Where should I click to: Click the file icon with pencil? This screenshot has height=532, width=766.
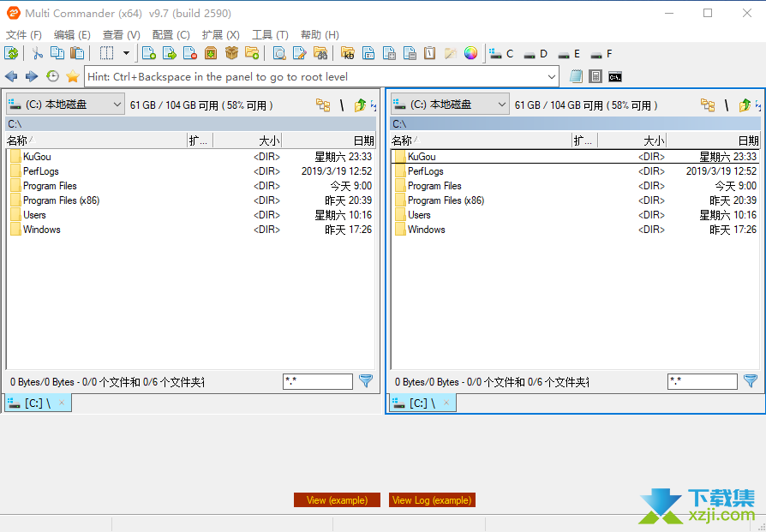(x=300, y=53)
